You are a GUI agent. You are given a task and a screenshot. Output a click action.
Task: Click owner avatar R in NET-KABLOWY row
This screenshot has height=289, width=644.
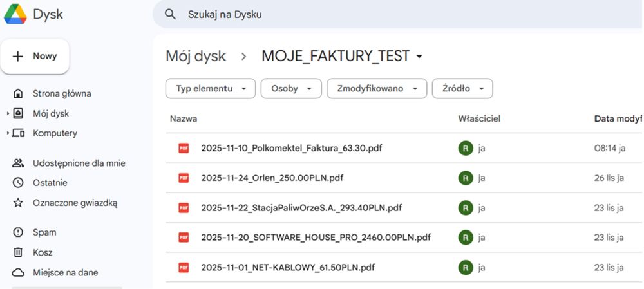click(466, 267)
